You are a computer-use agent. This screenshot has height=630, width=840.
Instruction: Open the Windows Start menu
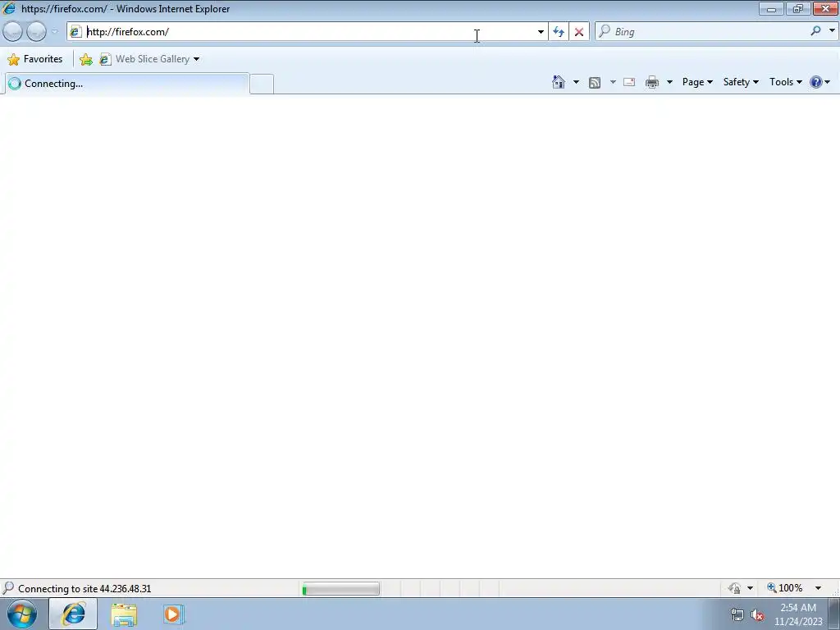(22, 614)
